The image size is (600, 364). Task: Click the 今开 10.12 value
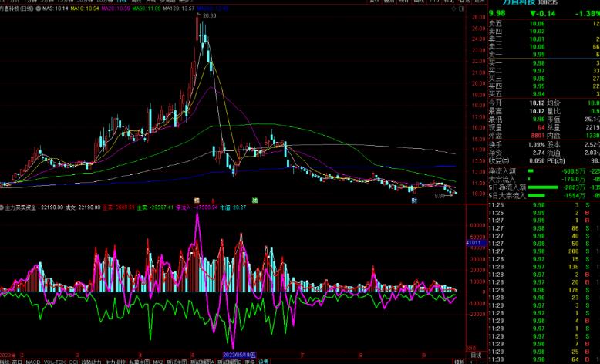pos(537,103)
